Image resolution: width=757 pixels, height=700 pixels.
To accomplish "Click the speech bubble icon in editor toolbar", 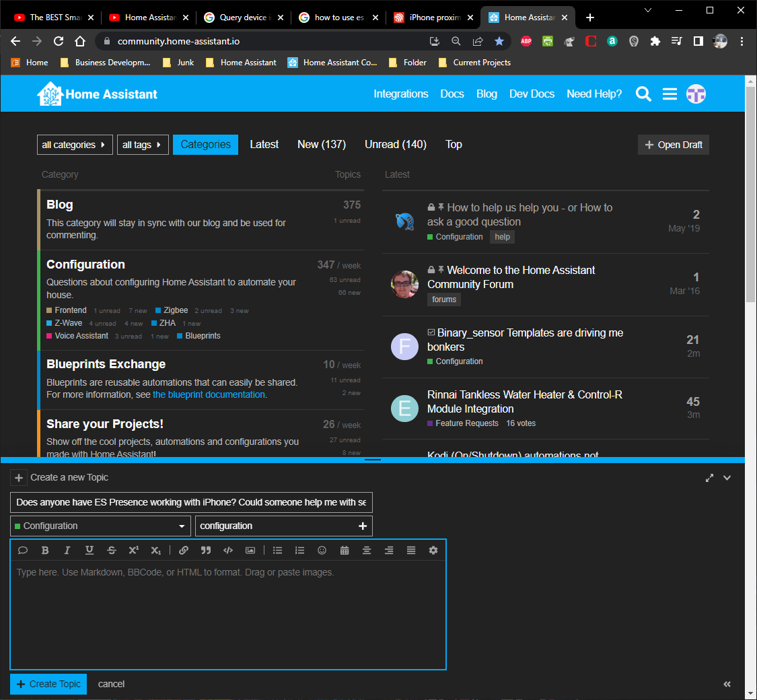I will [23, 551].
